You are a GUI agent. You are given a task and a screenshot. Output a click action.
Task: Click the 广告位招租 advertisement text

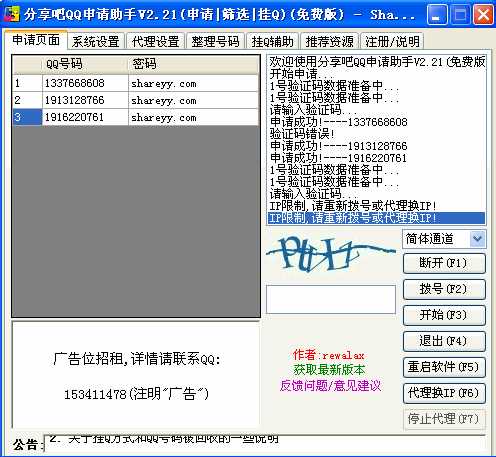[x=137, y=359]
